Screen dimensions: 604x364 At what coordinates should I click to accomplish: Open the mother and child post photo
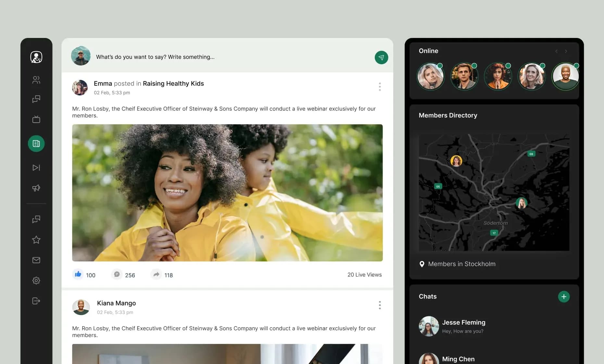tap(227, 193)
